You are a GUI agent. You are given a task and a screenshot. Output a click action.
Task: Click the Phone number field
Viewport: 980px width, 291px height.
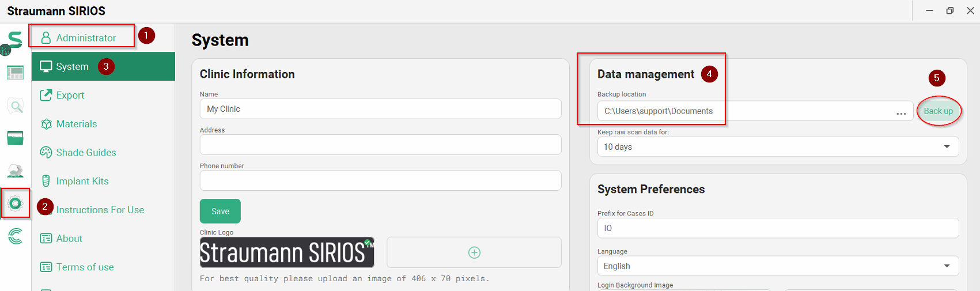tap(380, 180)
